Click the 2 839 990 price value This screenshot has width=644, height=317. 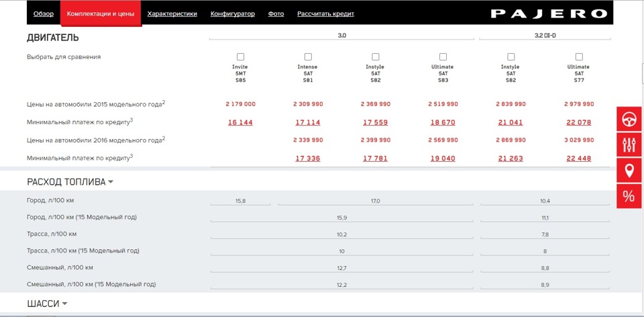511,104
